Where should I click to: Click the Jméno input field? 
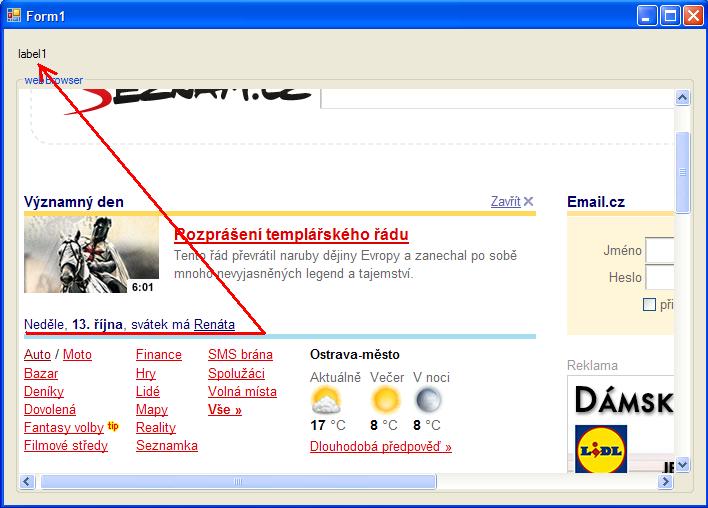[660, 250]
